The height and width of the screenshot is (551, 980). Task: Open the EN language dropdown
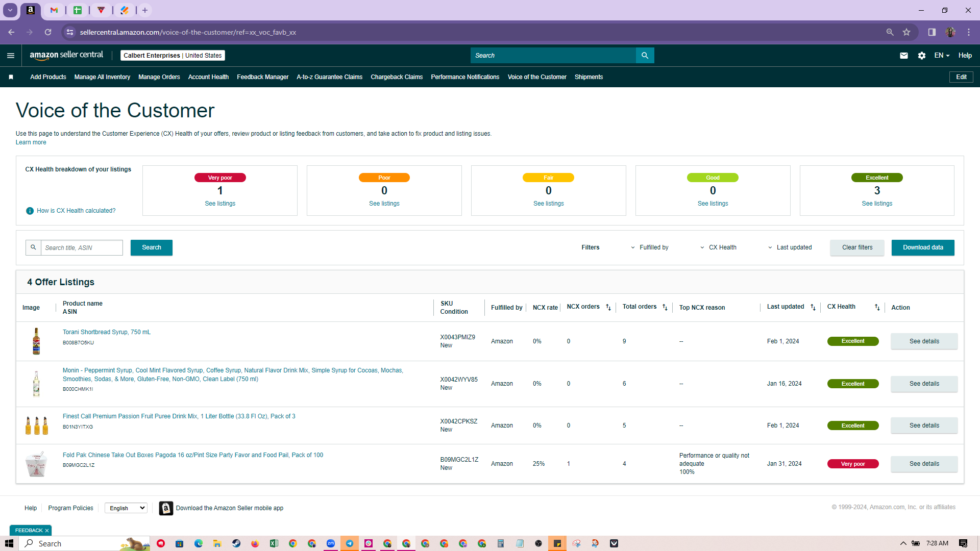(942, 56)
